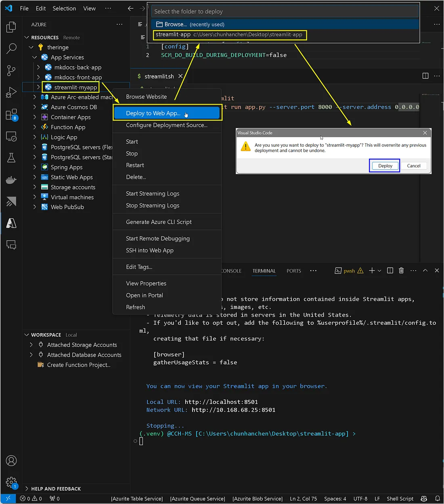Viewport: 444px width, 504px height.
Task: Maximize the terminal panel with the chevron
Action: 425,271
